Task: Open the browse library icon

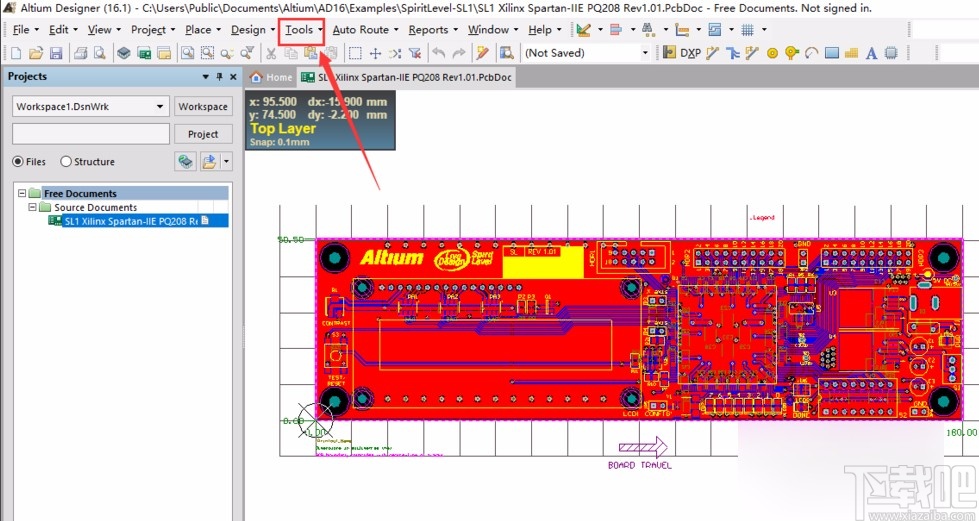Action: (x=506, y=53)
